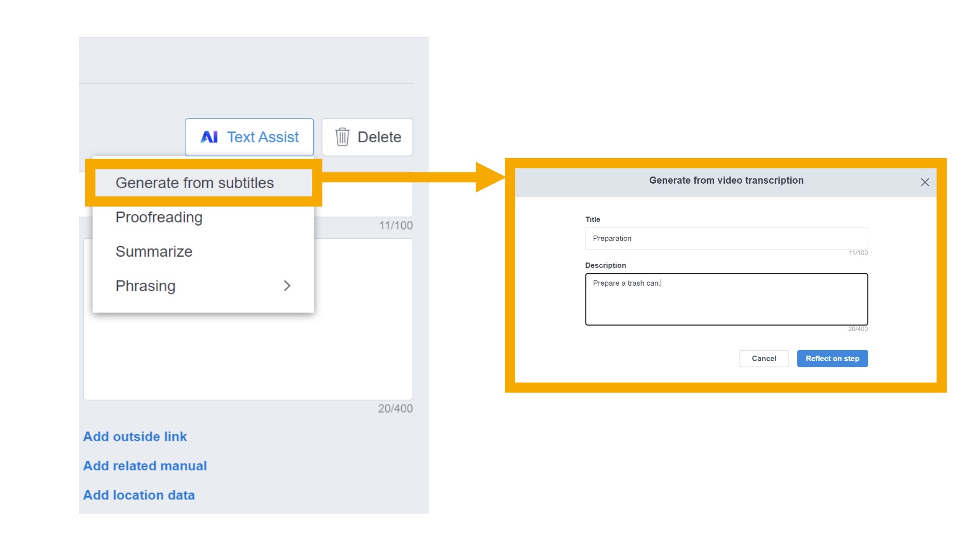Select Generate from subtitles option
Screen dimensions: 980x551
point(194,183)
